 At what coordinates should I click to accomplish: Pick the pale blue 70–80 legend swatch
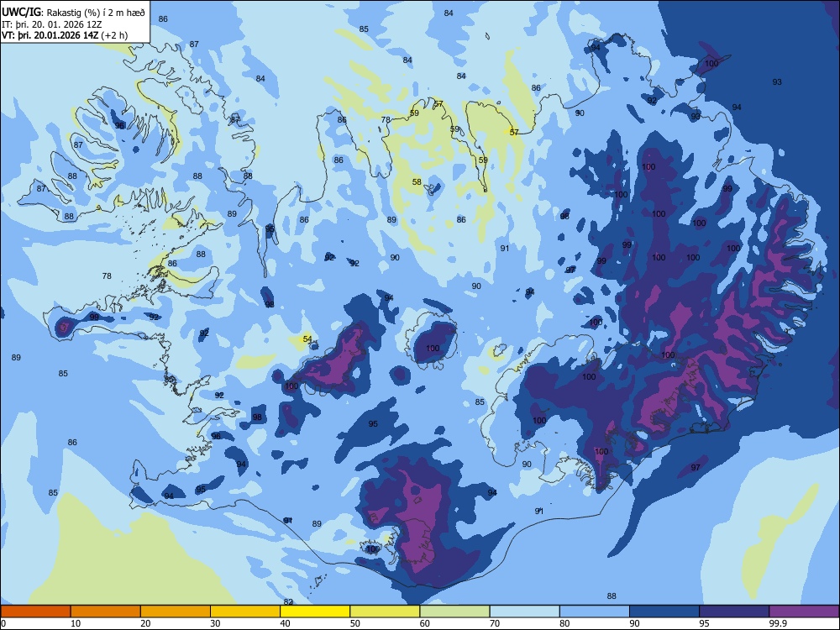pos(524,612)
